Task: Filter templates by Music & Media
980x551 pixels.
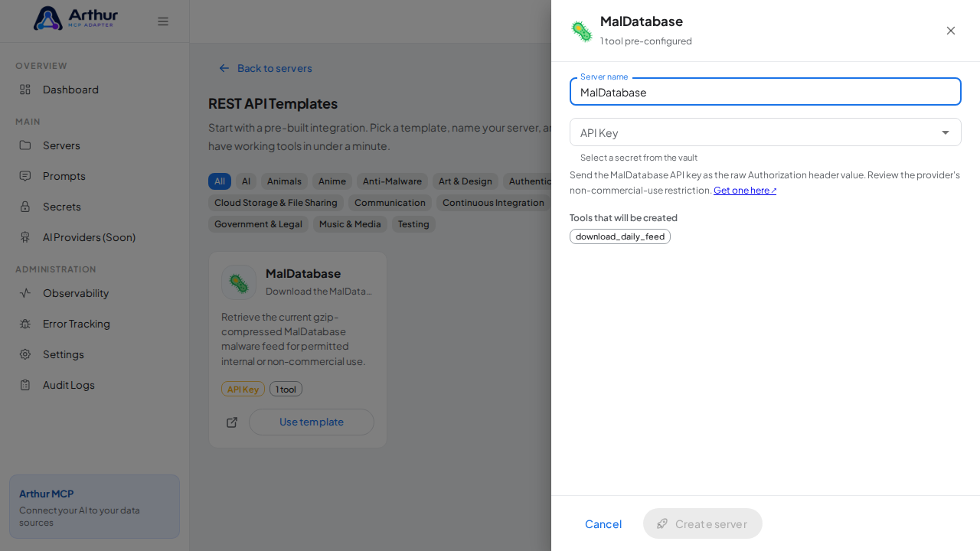Action: (350, 224)
